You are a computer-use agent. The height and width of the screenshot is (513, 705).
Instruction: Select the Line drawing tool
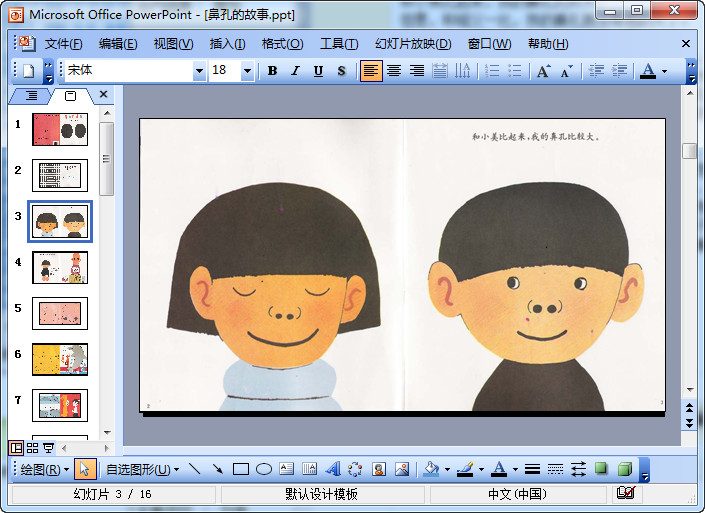[x=194, y=469]
